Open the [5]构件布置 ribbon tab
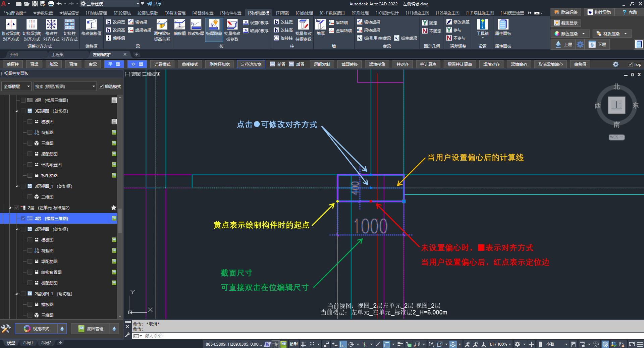This screenshot has height=348, width=644. (230, 13)
